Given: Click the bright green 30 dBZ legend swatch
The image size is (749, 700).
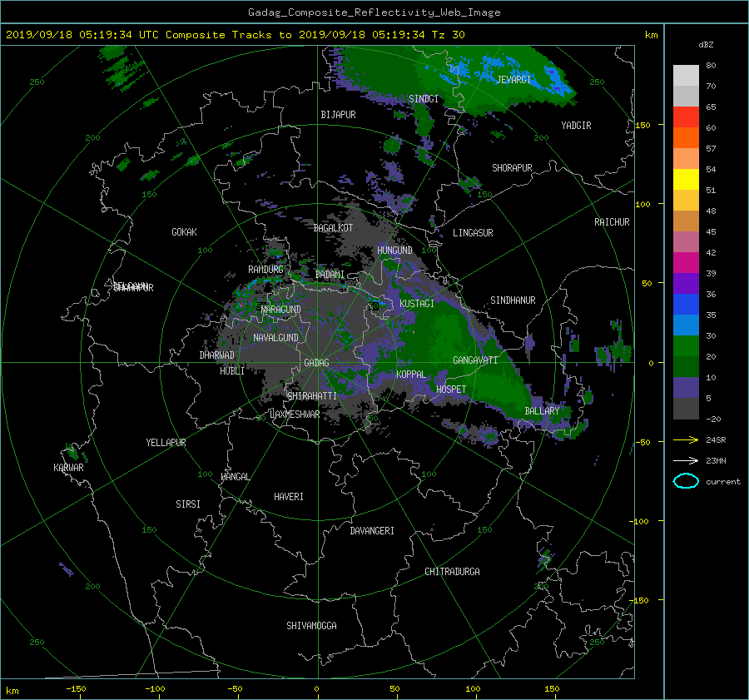Looking at the screenshot, I should click(686, 345).
